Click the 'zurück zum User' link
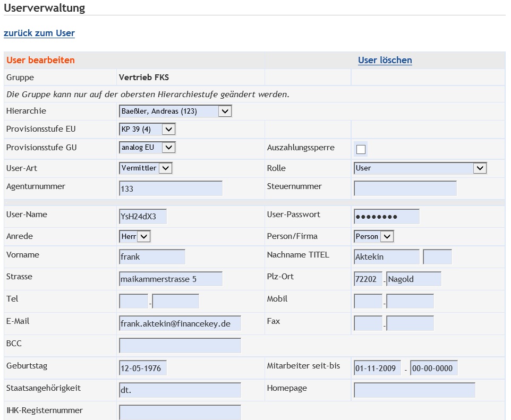 [39, 33]
